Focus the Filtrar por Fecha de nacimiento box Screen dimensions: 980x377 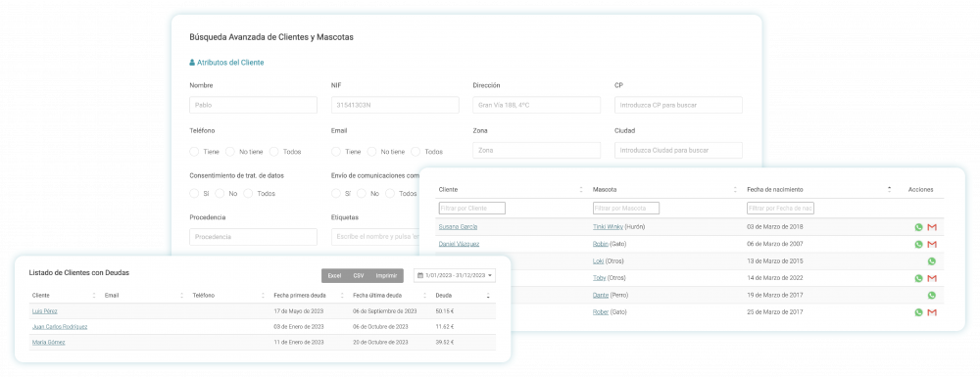(780, 208)
